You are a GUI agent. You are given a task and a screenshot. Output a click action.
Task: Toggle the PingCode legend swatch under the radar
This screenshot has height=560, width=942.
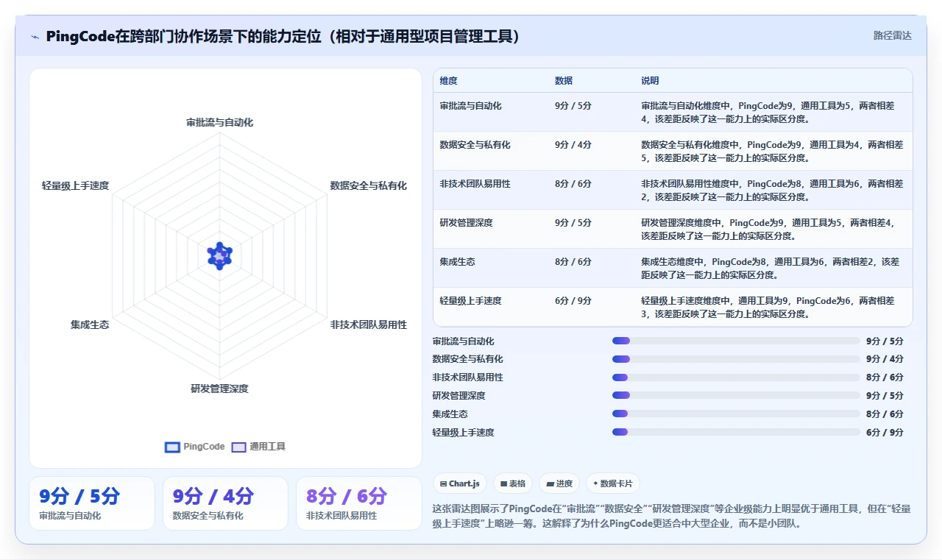pyautogui.click(x=172, y=447)
